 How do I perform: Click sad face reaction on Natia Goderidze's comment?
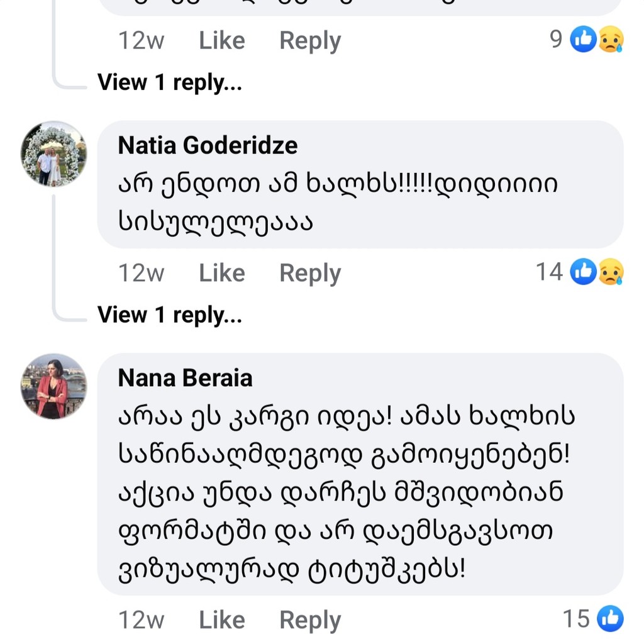(610, 272)
